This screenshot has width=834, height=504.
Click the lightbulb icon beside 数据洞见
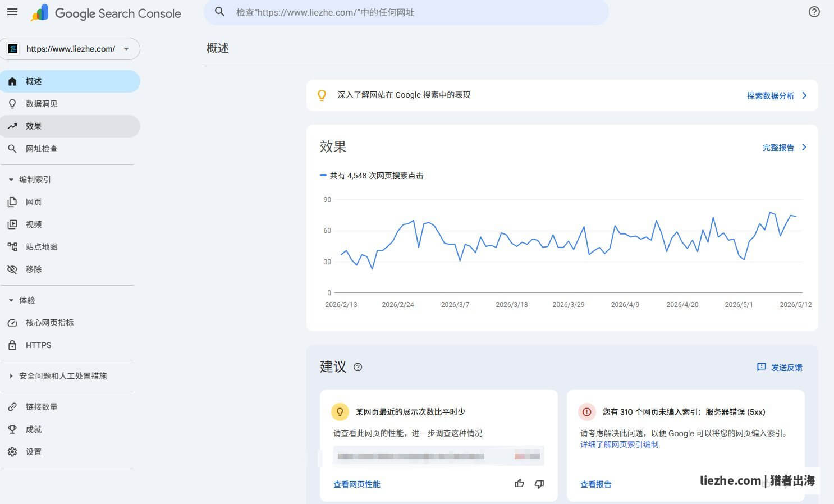(12, 104)
